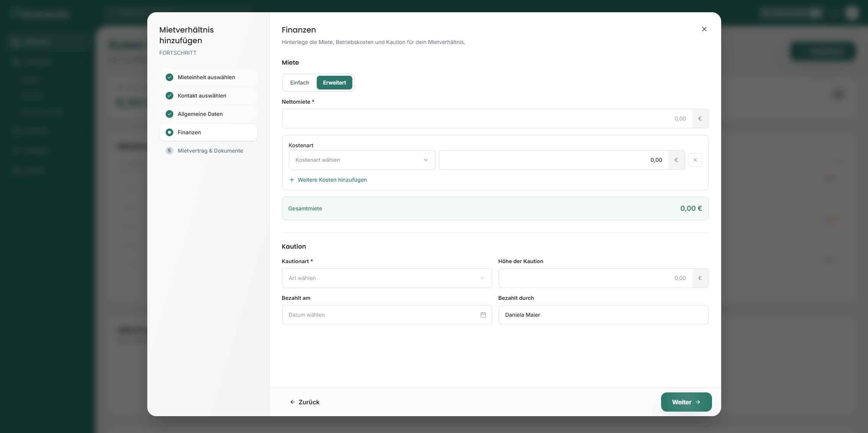868x433 pixels.
Task: Focus the Höhe der Kaution field
Action: [595, 278]
